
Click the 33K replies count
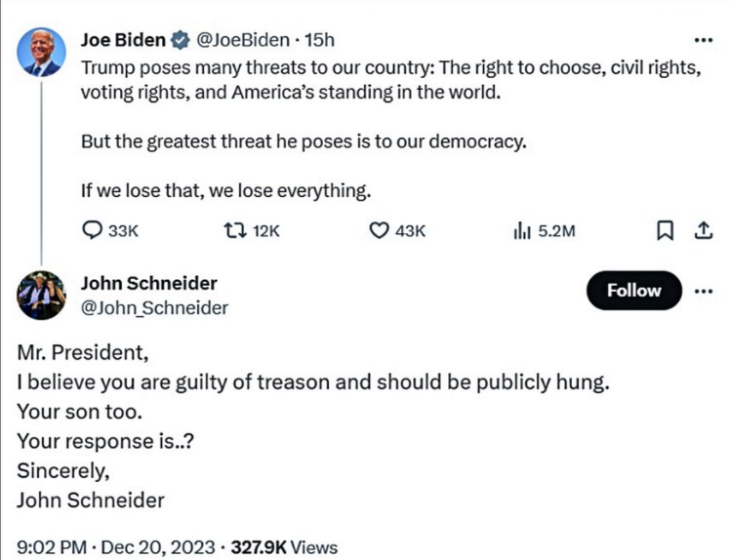123,231
